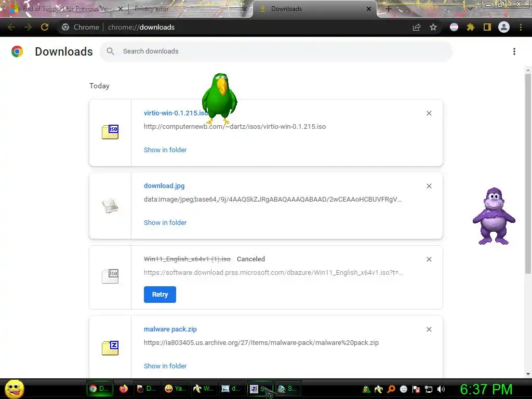Screen dimensions: 532x399
Task: Click the Chrome logo on Downloads page
Action: [x=17, y=51]
